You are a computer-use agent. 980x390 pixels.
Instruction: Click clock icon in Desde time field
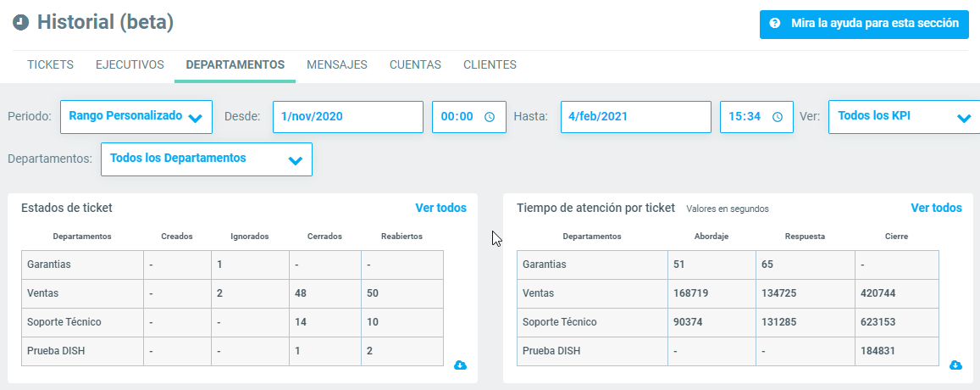490,117
